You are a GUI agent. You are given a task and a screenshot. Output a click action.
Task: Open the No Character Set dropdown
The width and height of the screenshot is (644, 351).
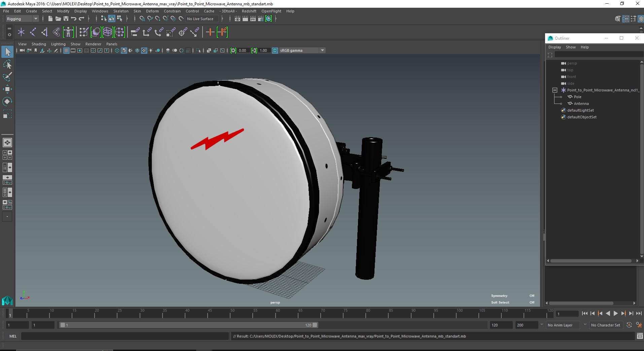606,325
